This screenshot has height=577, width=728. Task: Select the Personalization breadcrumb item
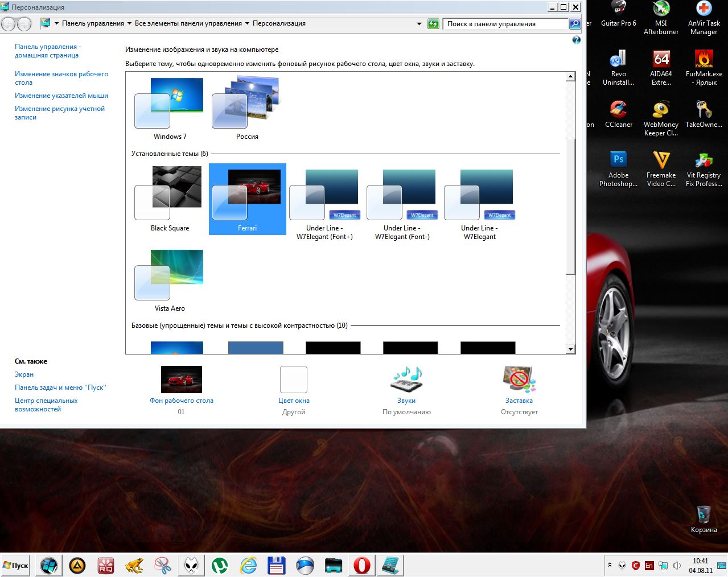[279, 24]
